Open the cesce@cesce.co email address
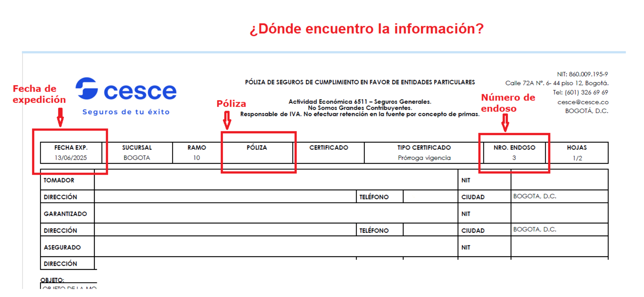The width and height of the screenshot is (644, 297). 582,102
